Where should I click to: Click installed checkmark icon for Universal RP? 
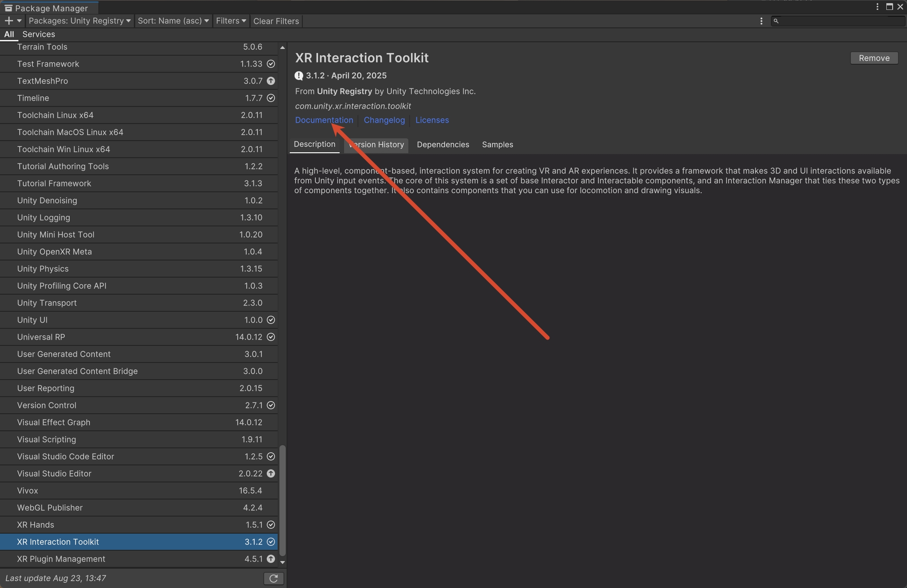[271, 337]
